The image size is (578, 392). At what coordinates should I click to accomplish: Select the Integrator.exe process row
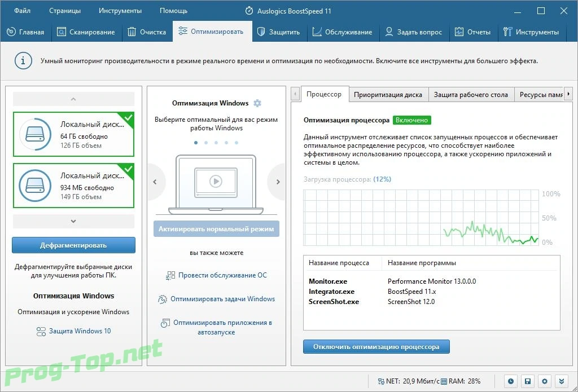pos(432,292)
